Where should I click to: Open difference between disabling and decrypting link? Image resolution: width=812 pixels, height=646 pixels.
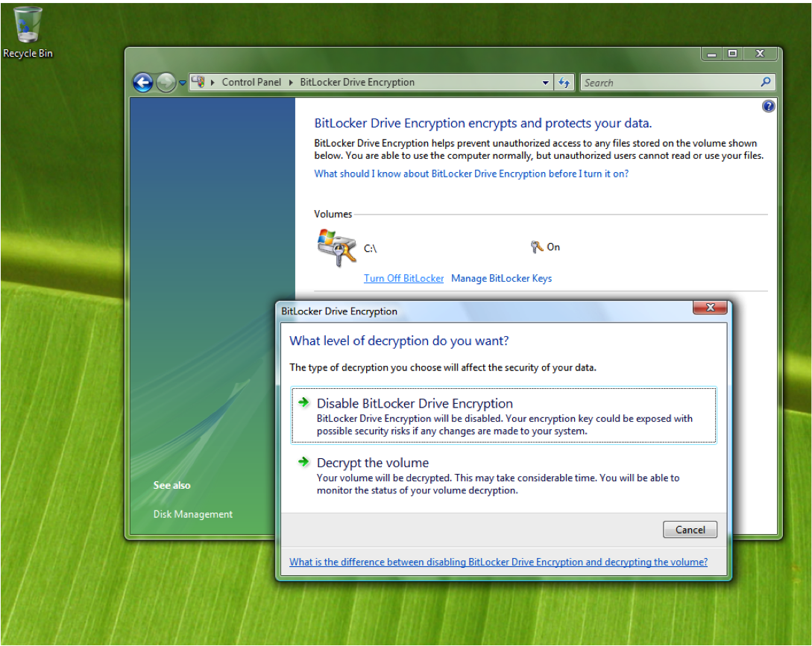(x=498, y=562)
